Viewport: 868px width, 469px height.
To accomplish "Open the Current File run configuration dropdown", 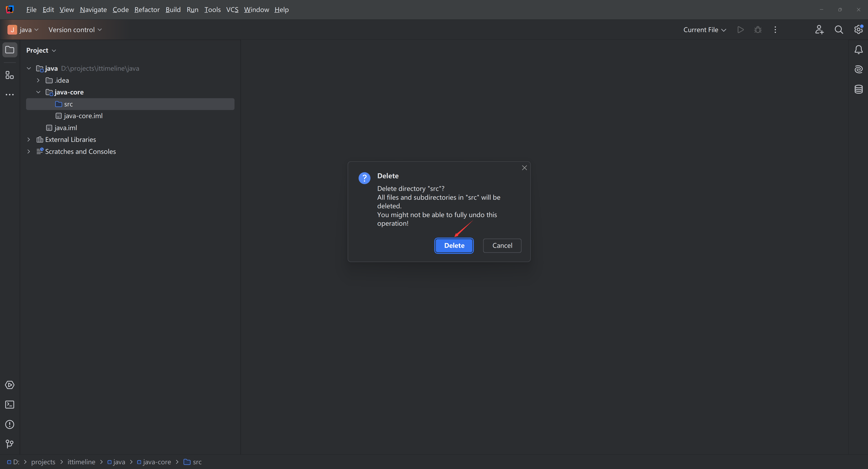I will 704,30.
